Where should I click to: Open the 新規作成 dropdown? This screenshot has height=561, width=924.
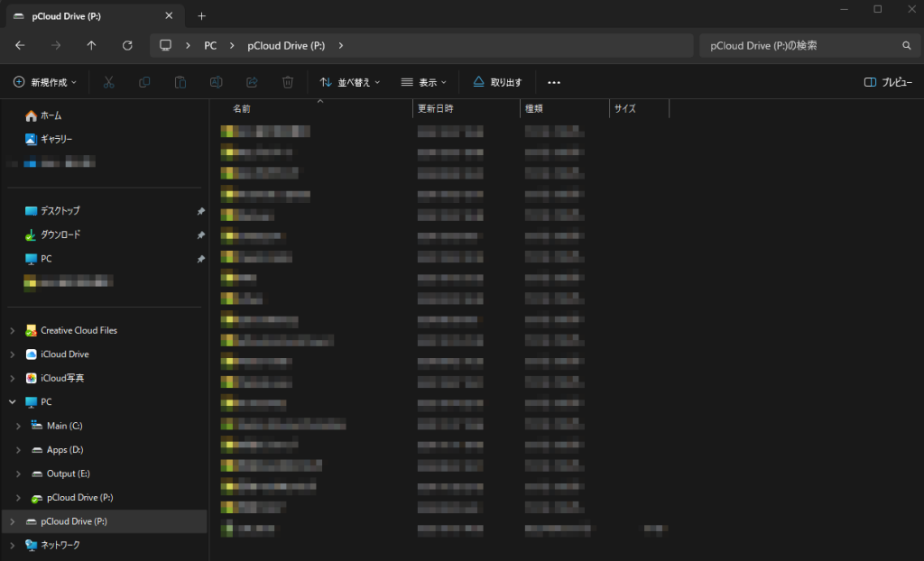(x=45, y=82)
